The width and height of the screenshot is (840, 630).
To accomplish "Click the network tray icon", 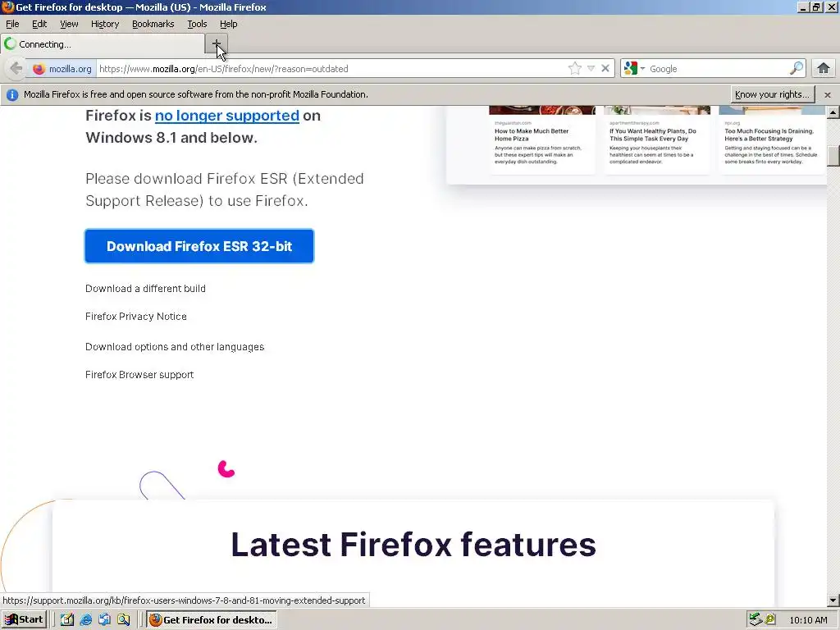I will tap(756, 619).
